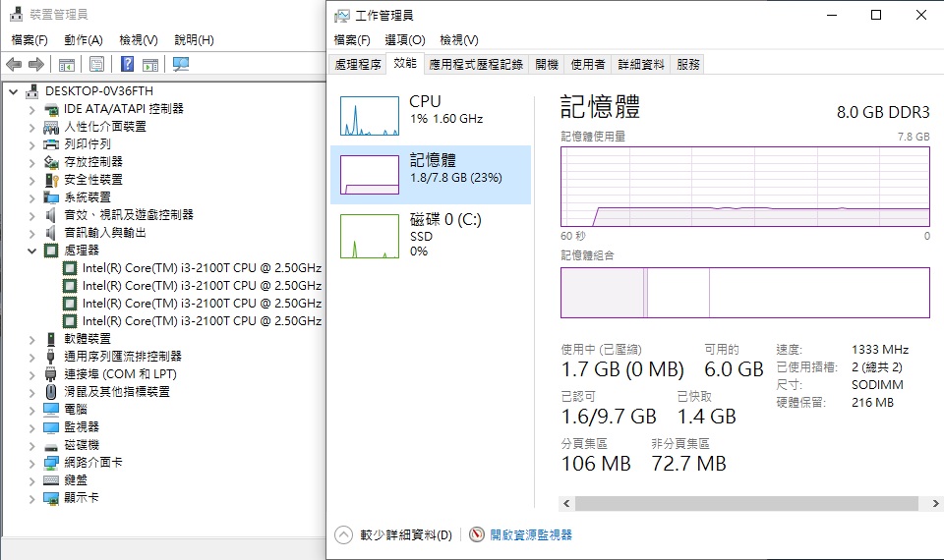Expand the 人性化介面裝置 node
Viewport: 944px width, 560px height.
tap(31, 128)
